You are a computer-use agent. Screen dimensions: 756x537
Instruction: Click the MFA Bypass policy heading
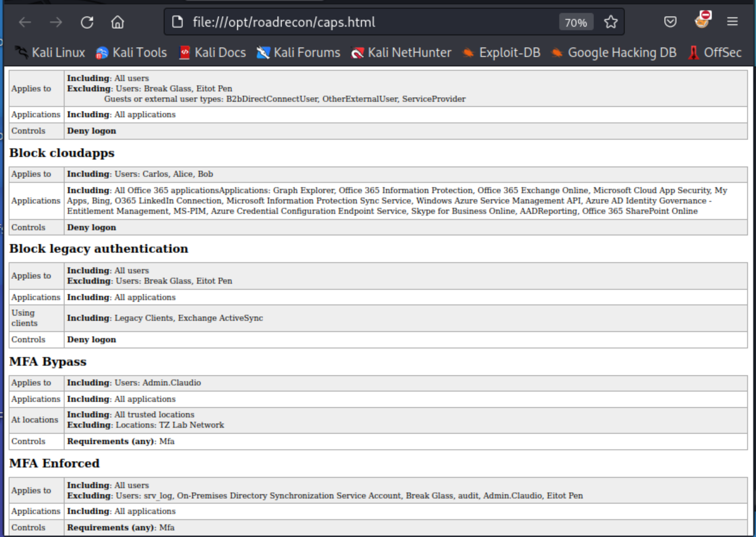click(48, 362)
